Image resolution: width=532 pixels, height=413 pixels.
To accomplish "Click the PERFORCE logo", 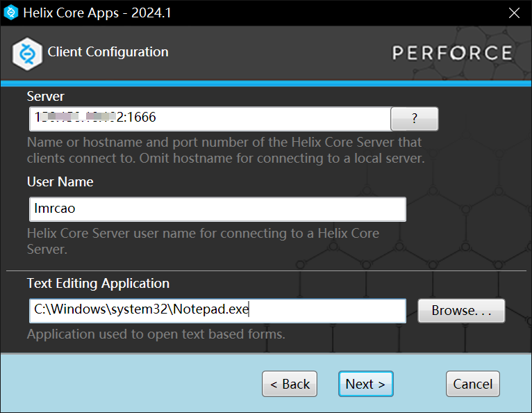I will [x=452, y=53].
